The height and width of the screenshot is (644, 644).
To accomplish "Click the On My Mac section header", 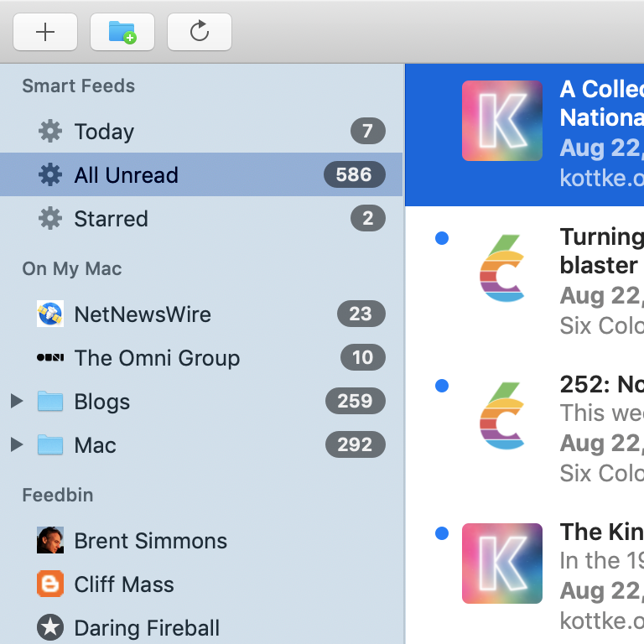I will point(72,269).
